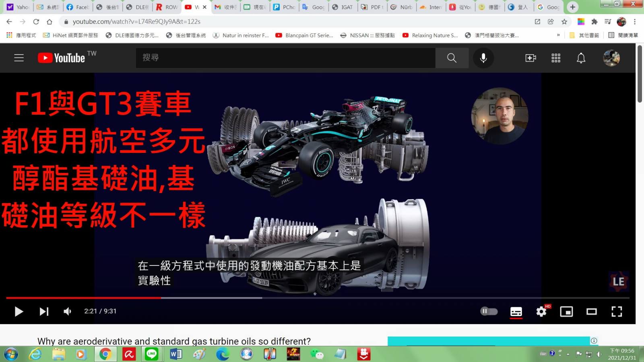View notifications bell
Viewport: 644px width, 362px height.
point(581,58)
